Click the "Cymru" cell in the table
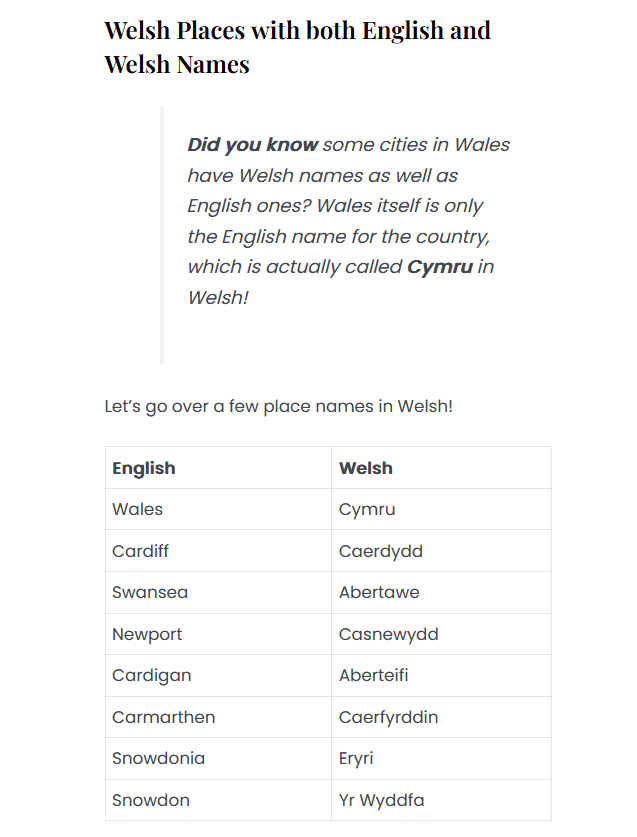 click(x=367, y=509)
